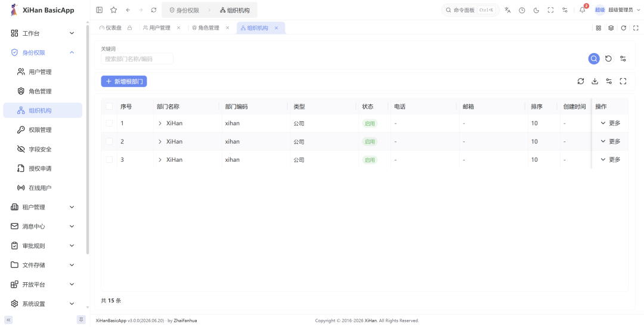Collapse the 身份权限 sidebar menu
Viewport: 644px width, 327px height.
43,53
